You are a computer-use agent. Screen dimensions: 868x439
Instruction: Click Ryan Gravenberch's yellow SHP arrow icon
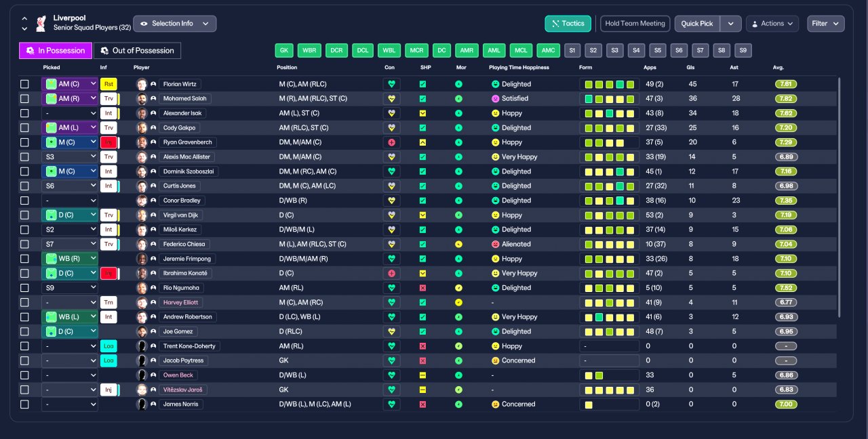[422, 142]
